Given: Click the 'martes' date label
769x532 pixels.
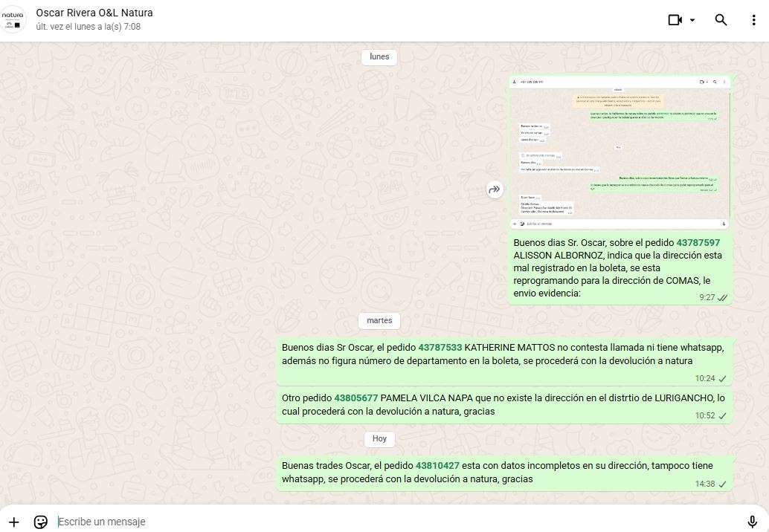Looking at the screenshot, I should [x=379, y=321].
